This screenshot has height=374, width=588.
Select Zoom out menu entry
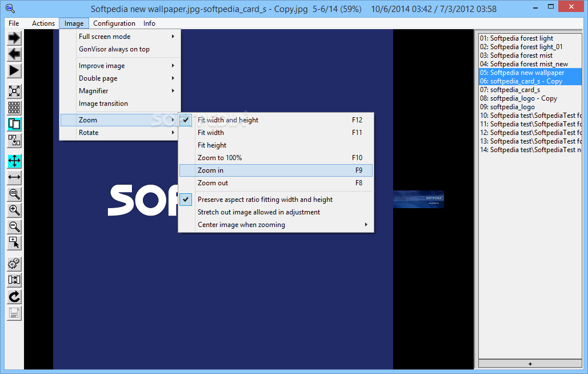click(276, 183)
